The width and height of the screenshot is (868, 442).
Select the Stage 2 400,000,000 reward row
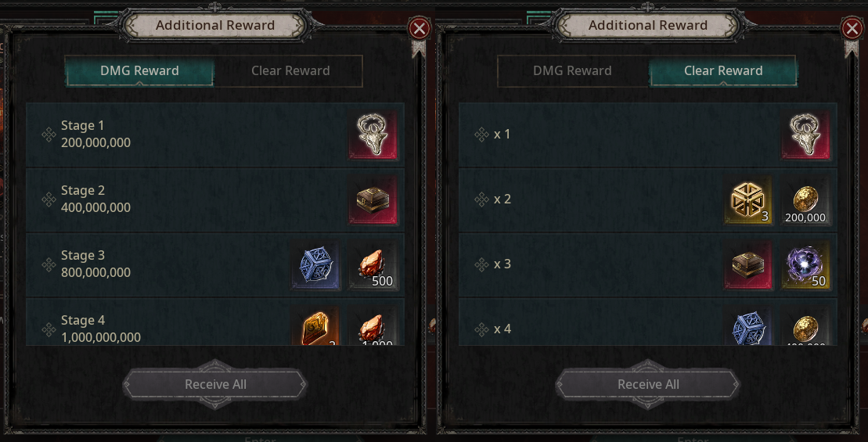(x=215, y=199)
